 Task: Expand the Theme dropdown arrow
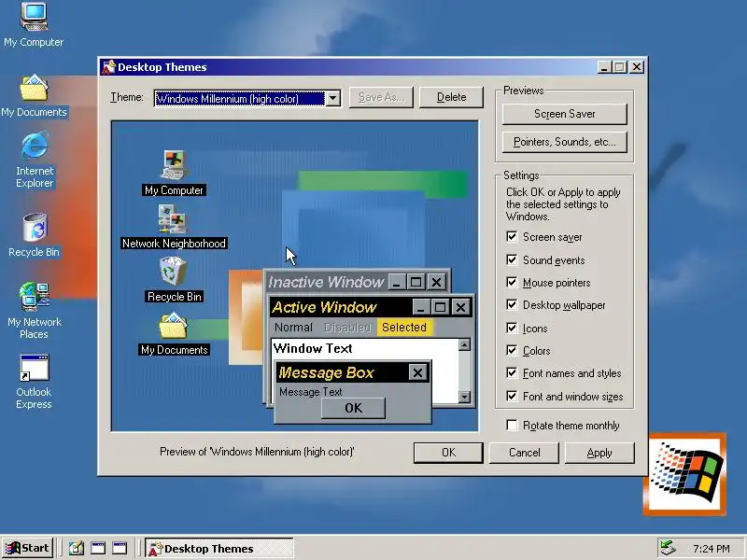[x=332, y=98]
